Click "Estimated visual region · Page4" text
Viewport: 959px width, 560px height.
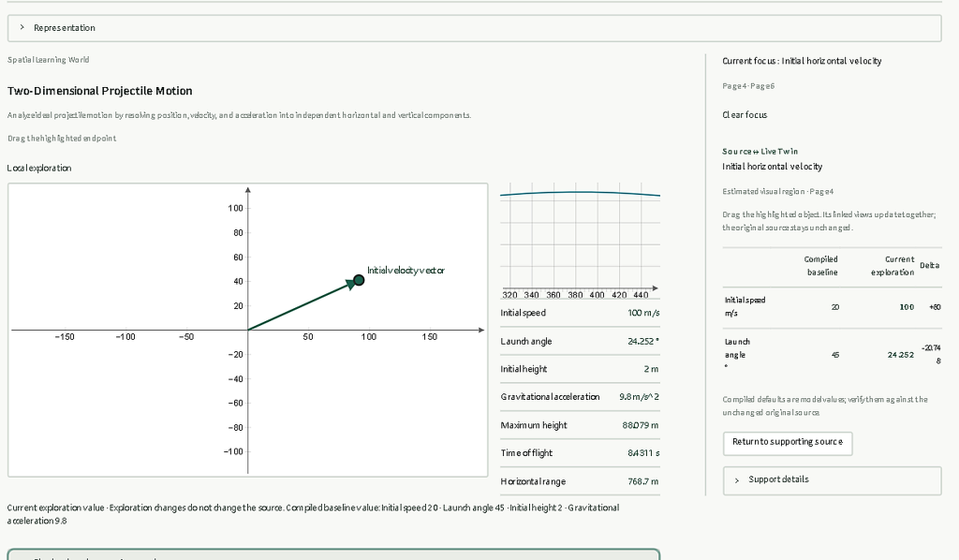pos(778,191)
